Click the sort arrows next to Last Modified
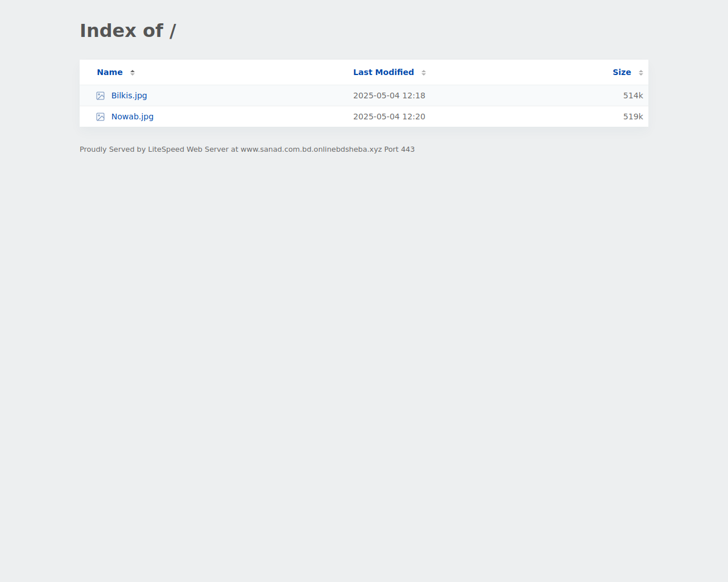 click(424, 72)
